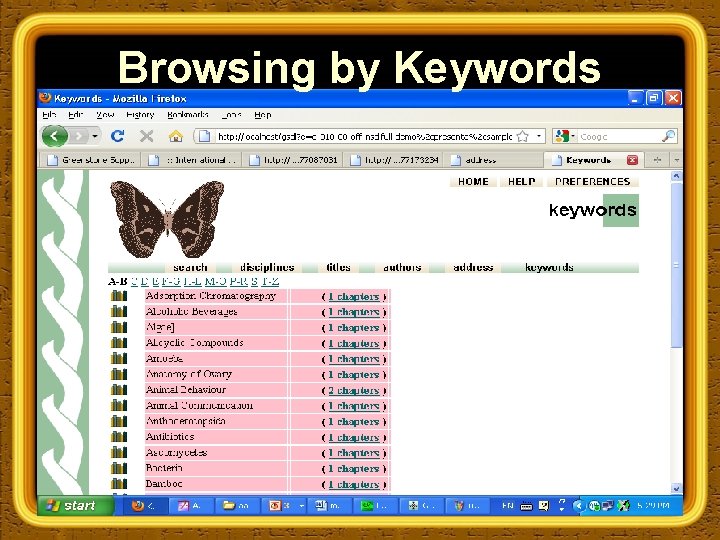This screenshot has width=720, height=540.
Task: Open the search navigation link
Action: coord(190,267)
